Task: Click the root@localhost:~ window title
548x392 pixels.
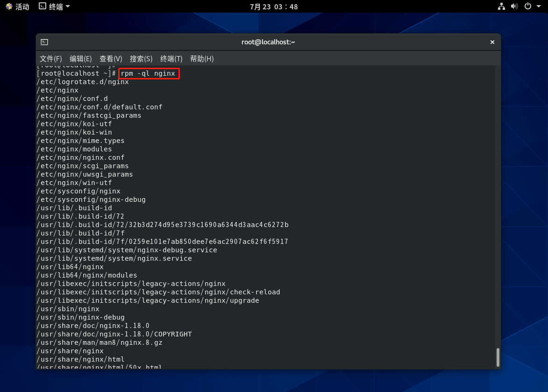Action: [x=268, y=42]
